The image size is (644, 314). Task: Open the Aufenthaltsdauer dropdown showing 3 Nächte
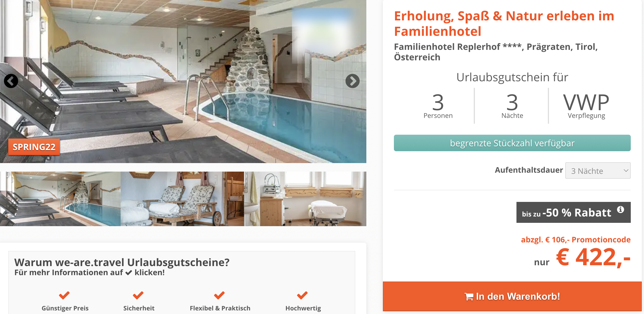(598, 170)
